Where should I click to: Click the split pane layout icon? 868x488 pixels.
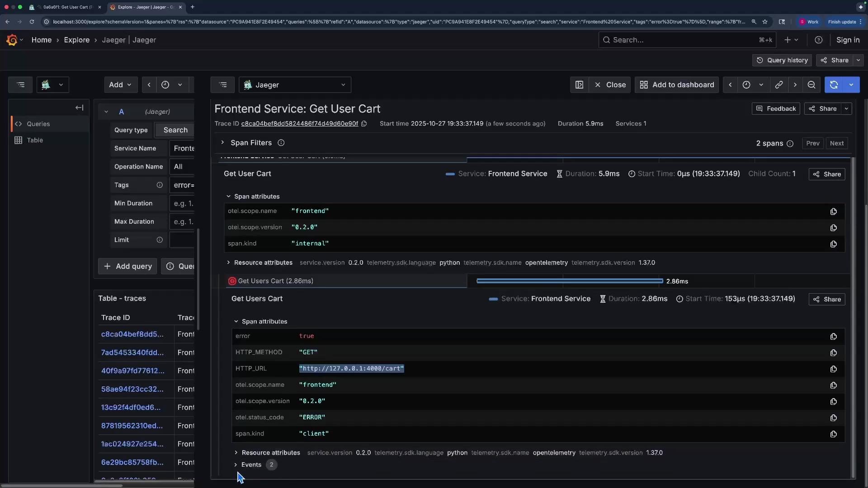click(x=579, y=84)
